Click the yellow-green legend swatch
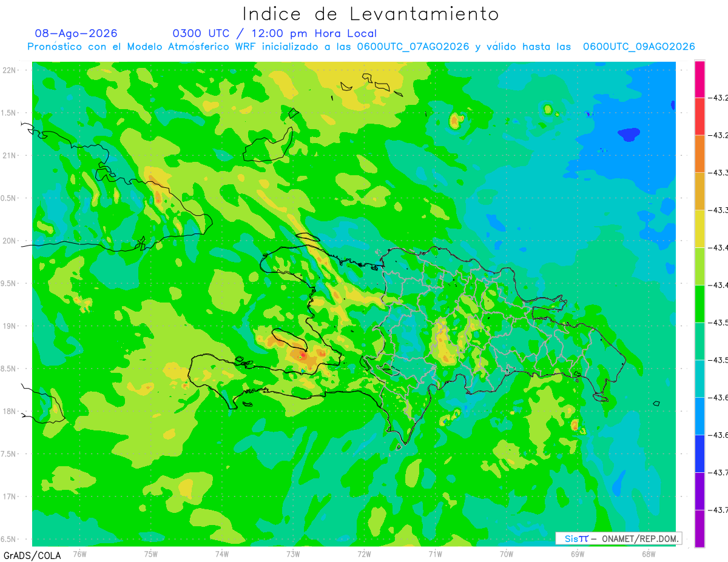Image resolution: width=728 pixels, height=562 pixels. 699,266
